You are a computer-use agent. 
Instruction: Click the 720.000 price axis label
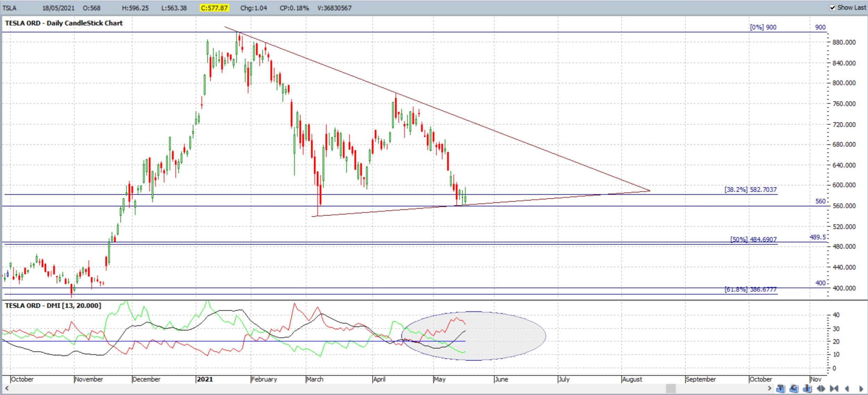click(844, 124)
